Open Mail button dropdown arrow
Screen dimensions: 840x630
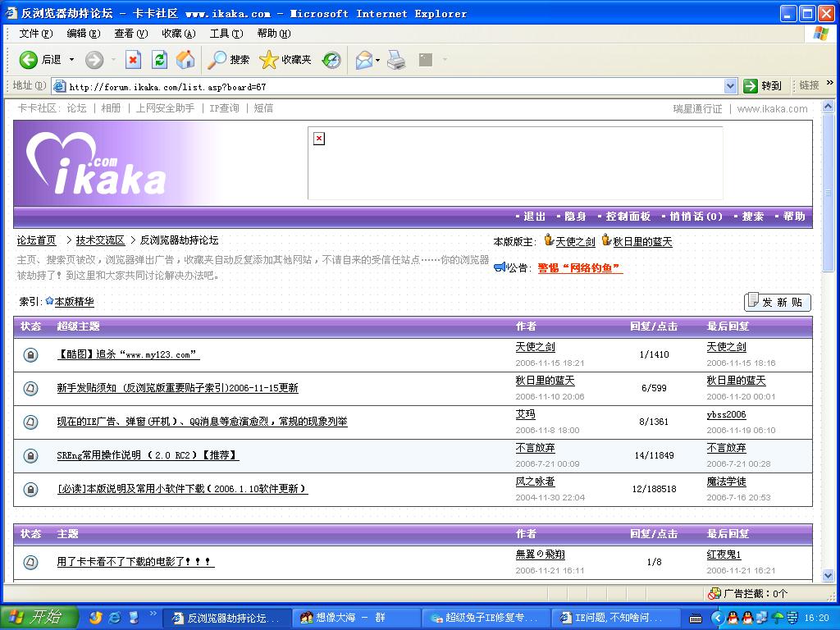click(377, 60)
